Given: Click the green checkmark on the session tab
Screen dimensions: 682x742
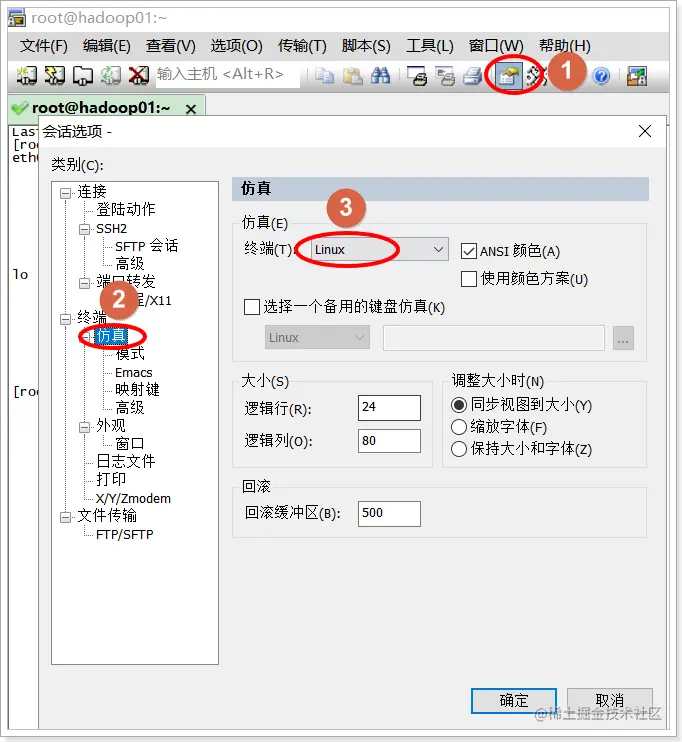Looking at the screenshot, I should [20, 108].
